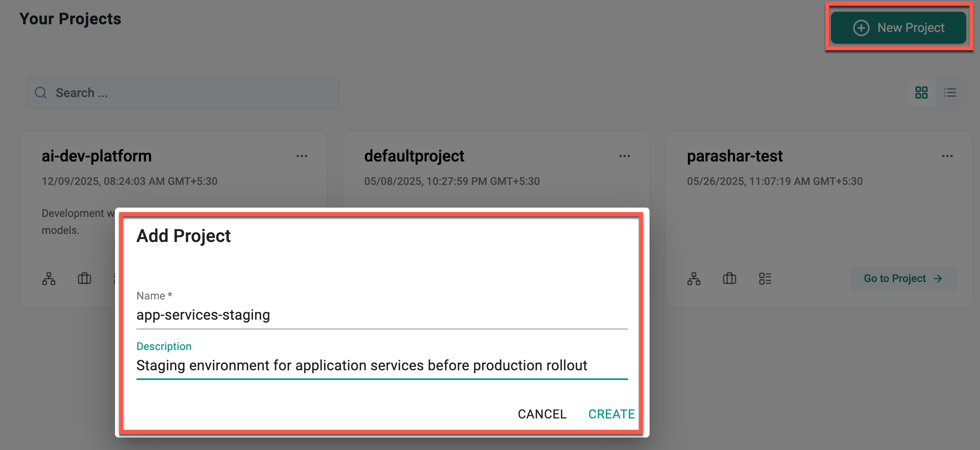Click ai-dev-platform briefcase icon
Viewport: 980px width, 450px height.
click(x=84, y=278)
